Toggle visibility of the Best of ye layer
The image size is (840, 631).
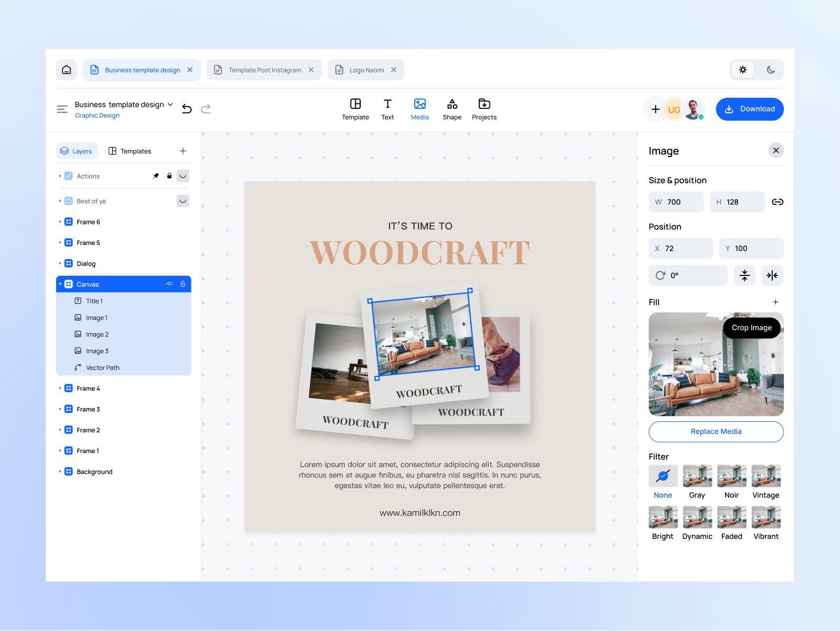183,201
